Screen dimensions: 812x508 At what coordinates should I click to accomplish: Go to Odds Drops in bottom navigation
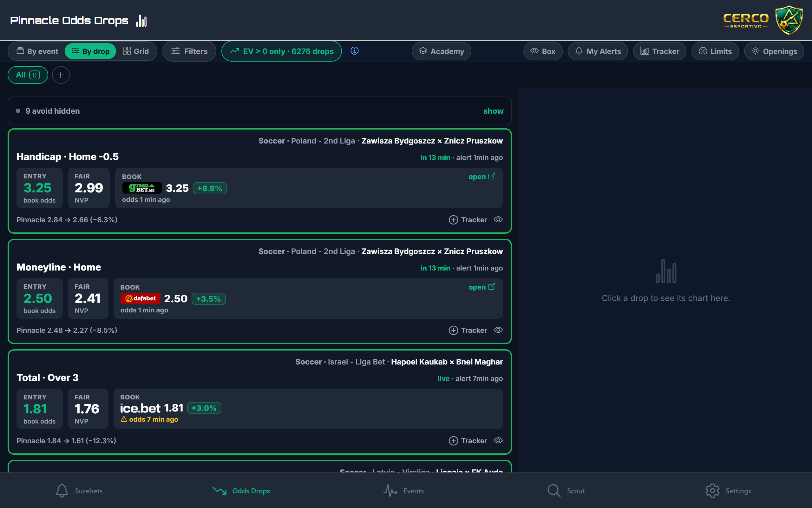[x=241, y=491]
